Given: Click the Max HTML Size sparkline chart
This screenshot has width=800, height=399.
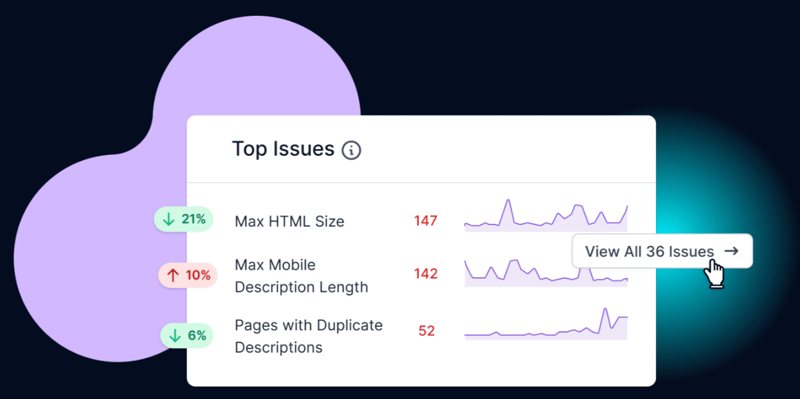Looking at the screenshot, I should 546,215.
